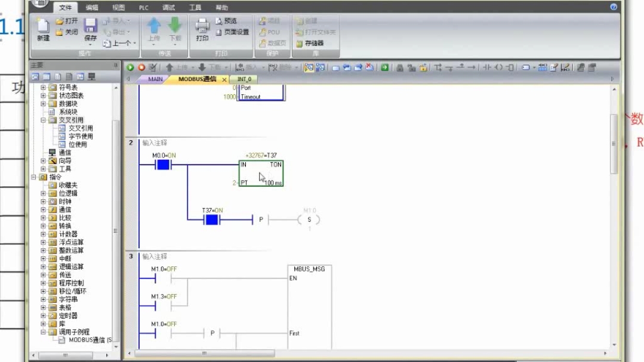Image resolution: width=644 pixels, height=362 pixels.
Task: Toggle pause program status icon
Action: point(321,67)
